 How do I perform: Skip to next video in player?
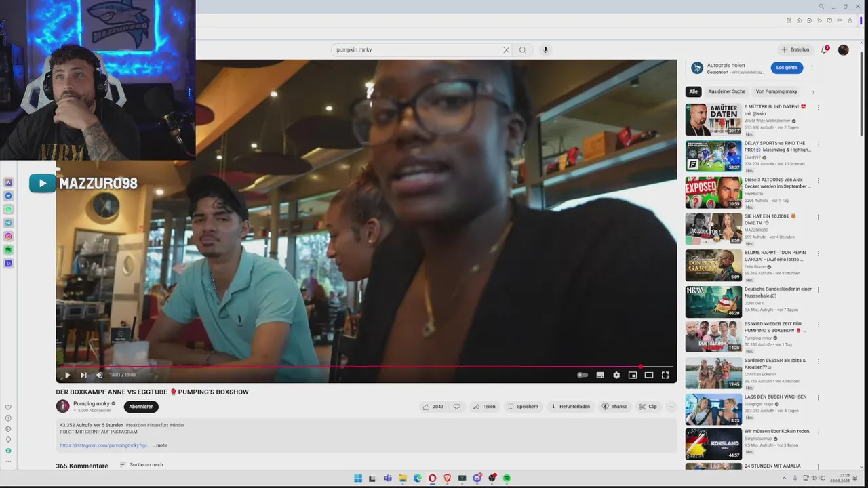[x=83, y=375]
